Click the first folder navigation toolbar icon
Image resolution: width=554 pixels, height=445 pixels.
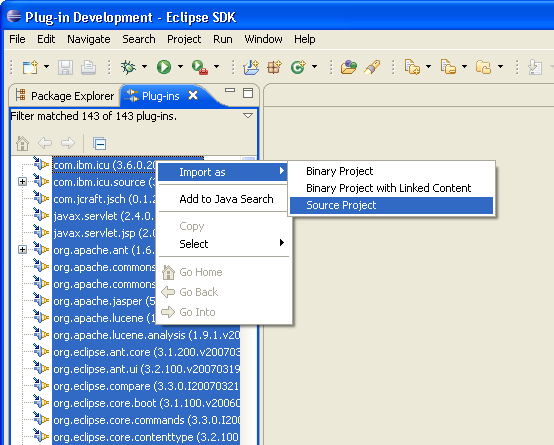(412, 67)
